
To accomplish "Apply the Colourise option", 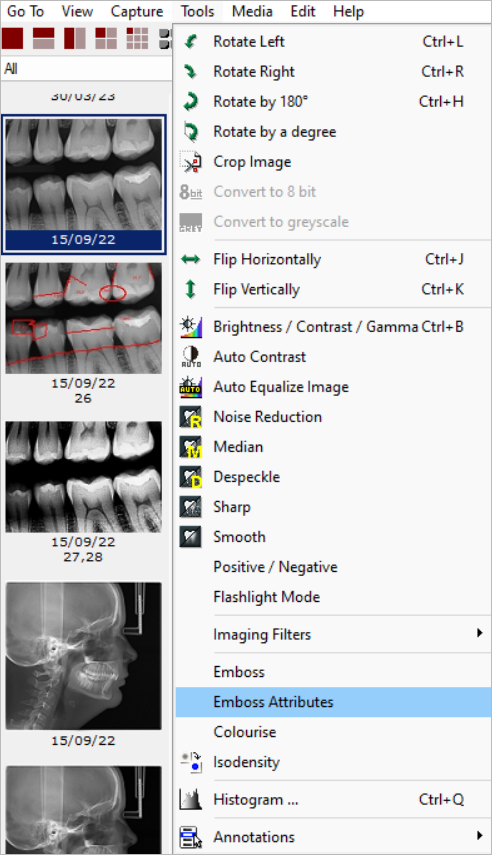I will pyautogui.click(x=245, y=732).
